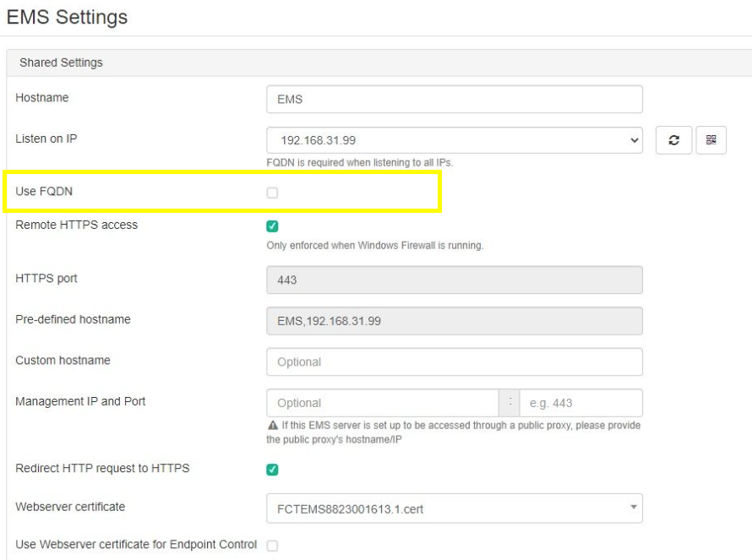This screenshot has width=752, height=560.
Task: Click the QR code icon button
Action: [711, 140]
